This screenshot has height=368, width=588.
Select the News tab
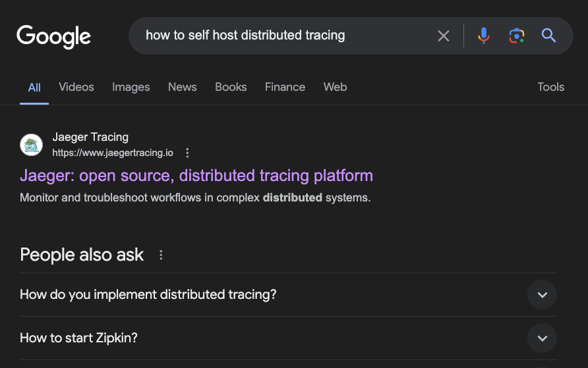[182, 87]
